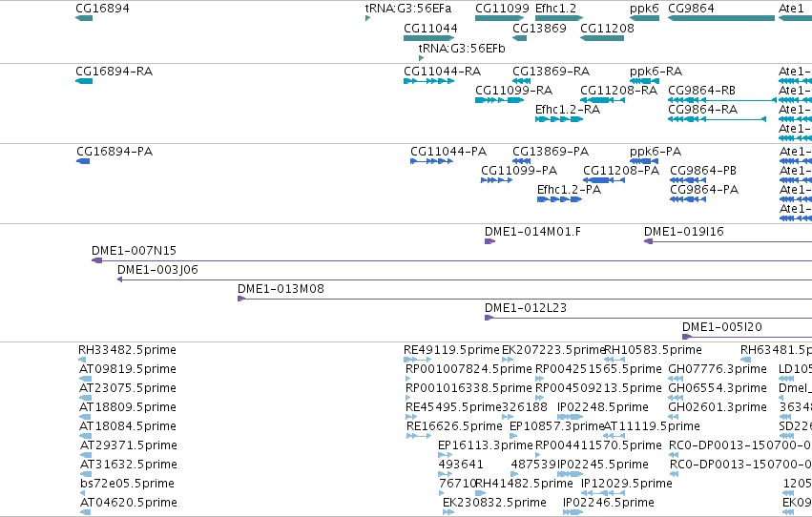This screenshot has height=517, width=812.
Task: Open the DME1-012L23 clone label
Action: [526, 308]
